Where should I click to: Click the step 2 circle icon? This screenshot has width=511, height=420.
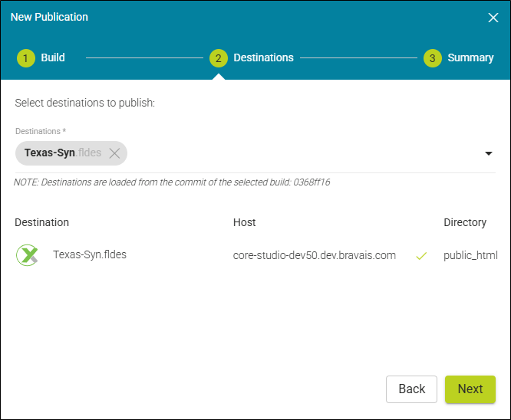[x=219, y=58]
